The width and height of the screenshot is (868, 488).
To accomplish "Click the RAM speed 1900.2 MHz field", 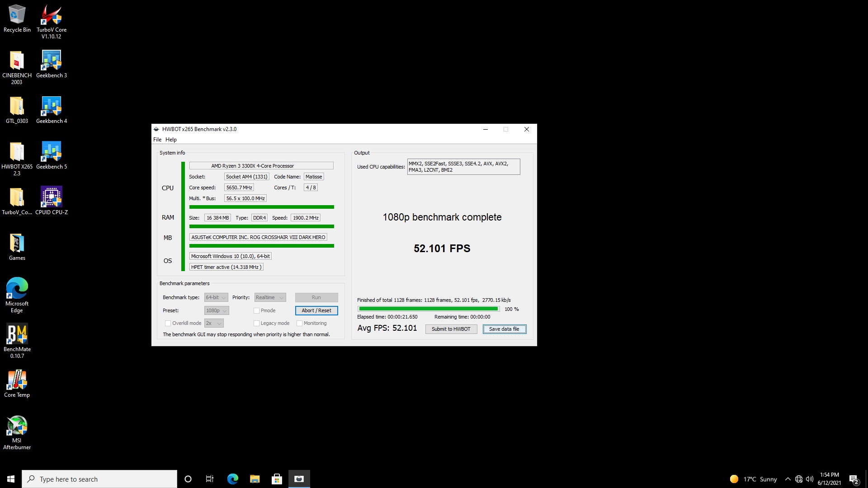I will (x=306, y=218).
